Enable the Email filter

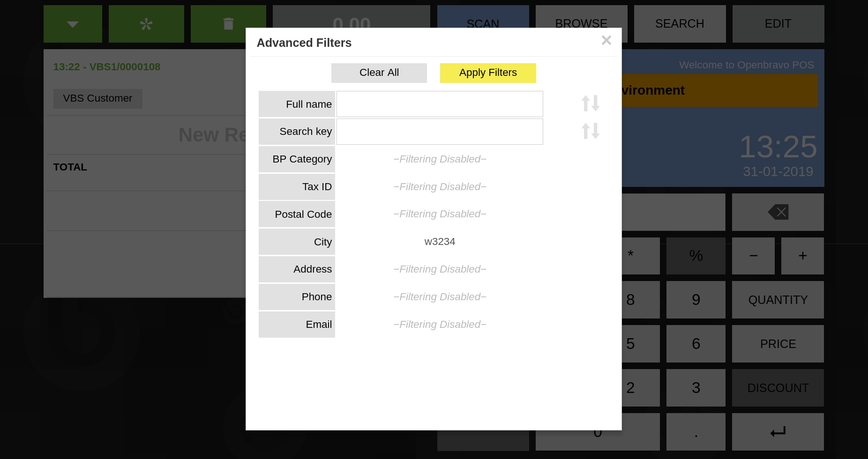(x=439, y=325)
